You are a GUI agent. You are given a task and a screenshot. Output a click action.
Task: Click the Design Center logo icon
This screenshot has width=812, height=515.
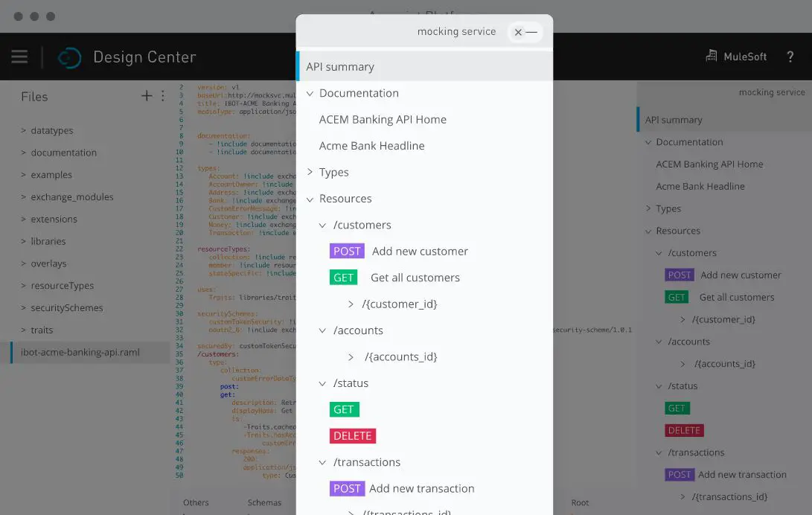coord(69,57)
